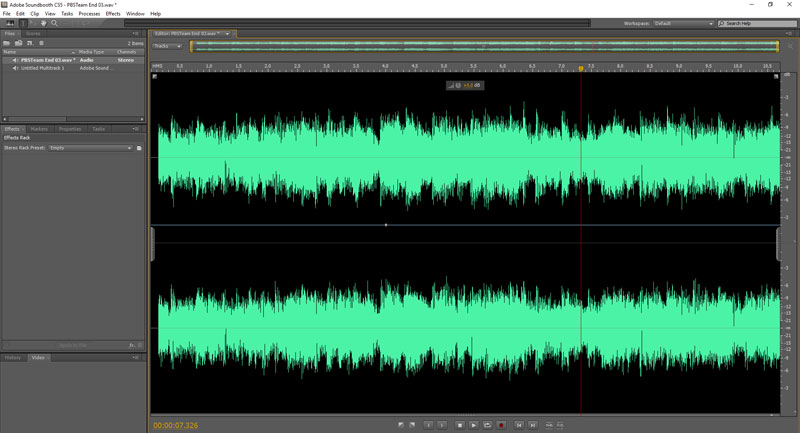Click the Import File icon in Files panel
800x433 pixels.
18,43
